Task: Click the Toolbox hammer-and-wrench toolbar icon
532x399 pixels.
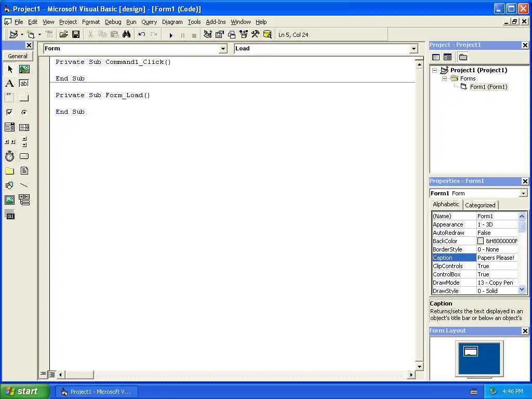Action: tap(256, 35)
